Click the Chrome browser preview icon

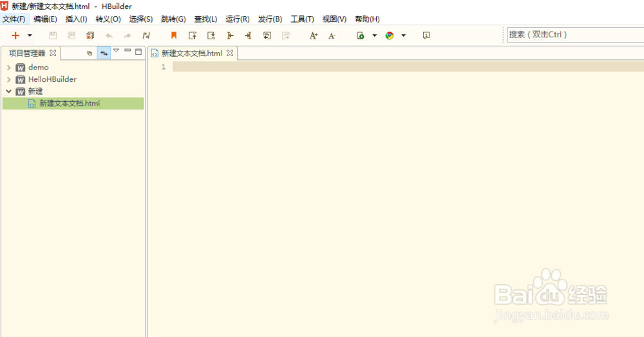coord(390,35)
